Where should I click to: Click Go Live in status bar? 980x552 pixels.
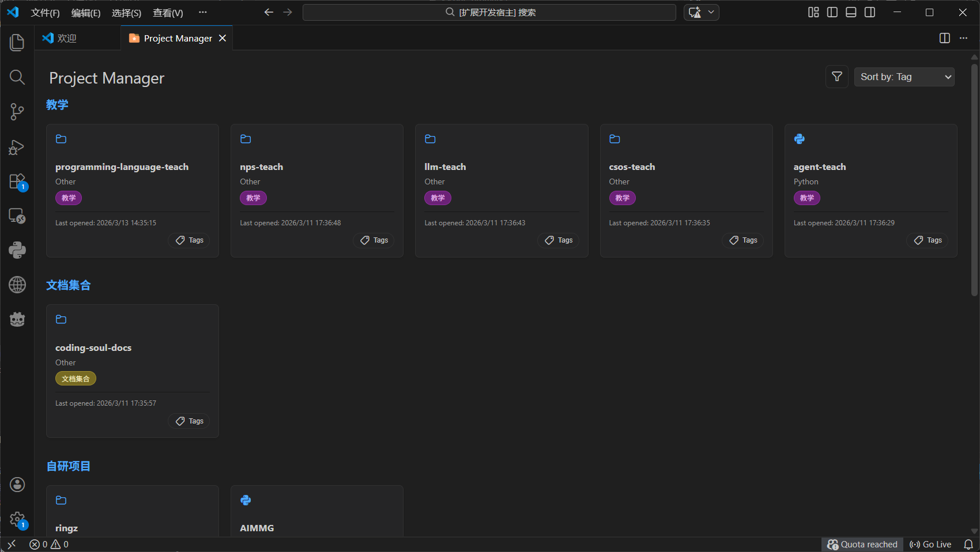[930, 545]
